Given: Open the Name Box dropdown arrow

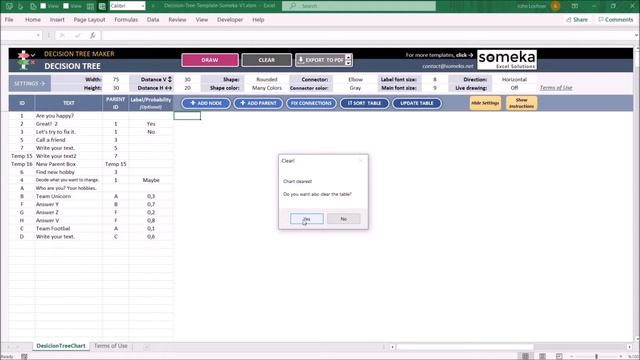Looking at the screenshot, I should click(38, 36).
